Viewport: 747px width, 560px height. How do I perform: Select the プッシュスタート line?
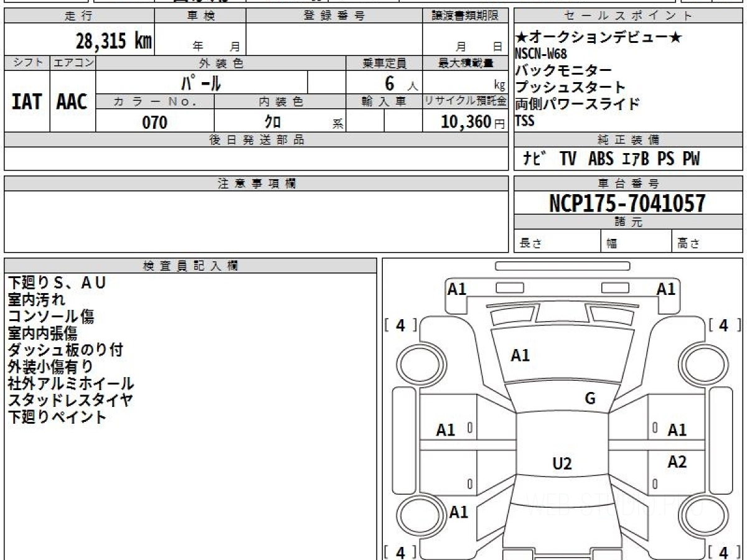[x=570, y=87]
